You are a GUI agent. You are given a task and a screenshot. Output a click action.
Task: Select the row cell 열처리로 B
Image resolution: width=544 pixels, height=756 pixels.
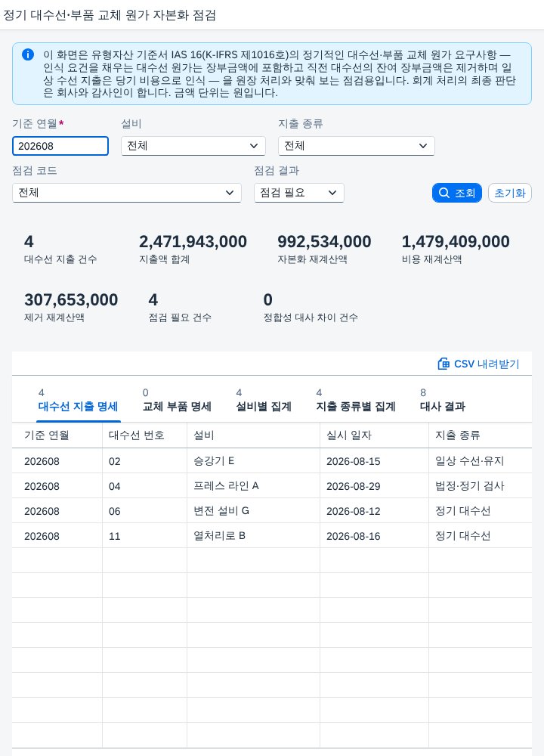click(x=253, y=536)
